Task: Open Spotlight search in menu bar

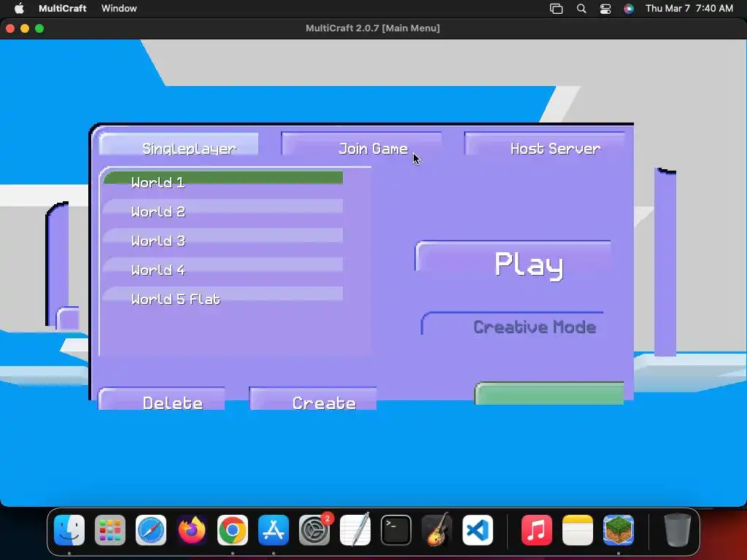Action: [581, 8]
